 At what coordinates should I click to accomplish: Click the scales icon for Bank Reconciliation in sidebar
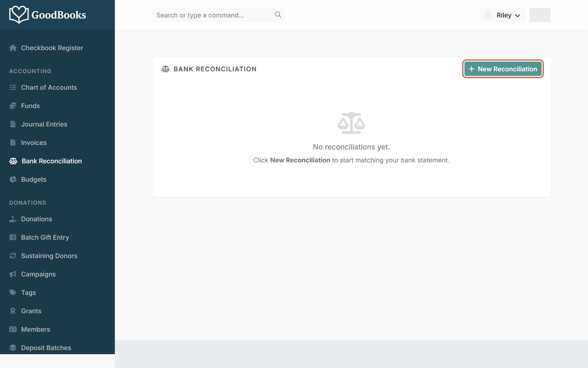13,161
